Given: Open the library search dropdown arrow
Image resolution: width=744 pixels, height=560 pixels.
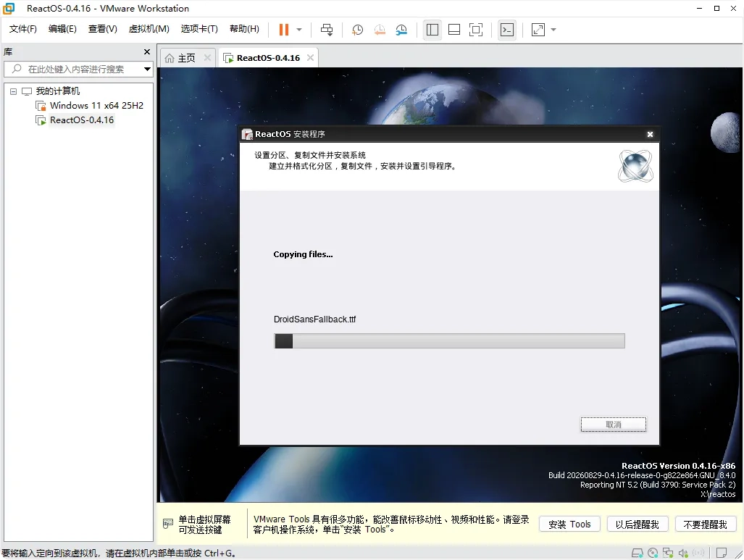Looking at the screenshot, I should point(148,70).
